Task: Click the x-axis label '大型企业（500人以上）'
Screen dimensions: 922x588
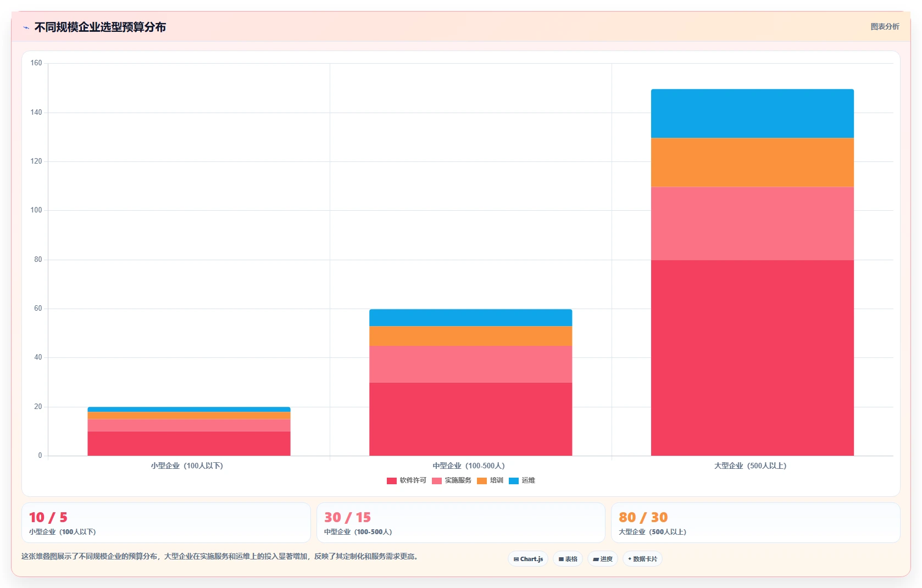Action: [x=751, y=466]
